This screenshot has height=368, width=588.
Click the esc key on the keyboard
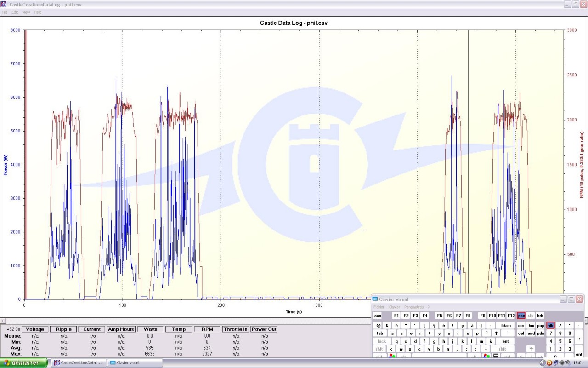coord(377,316)
